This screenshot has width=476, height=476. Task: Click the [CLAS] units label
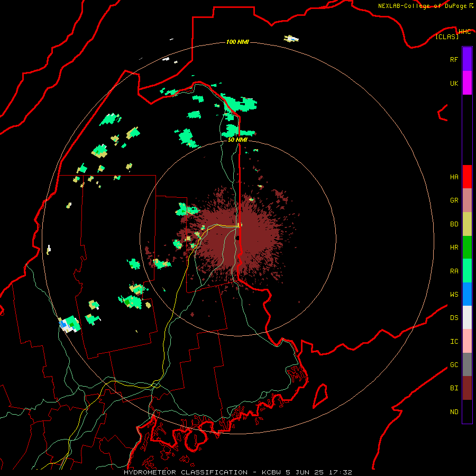tap(447, 37)
